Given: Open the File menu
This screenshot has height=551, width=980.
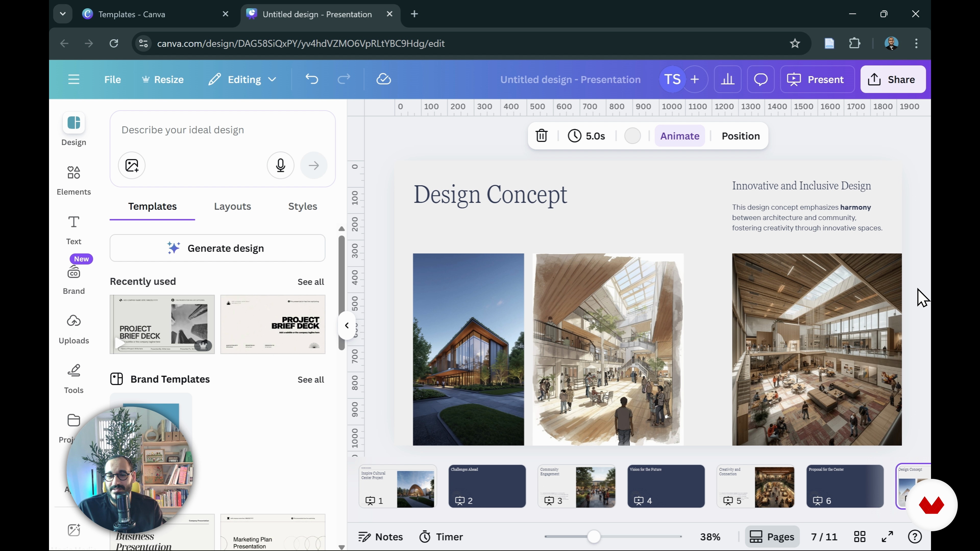Looking at the screenshot, I should tap(112, 80).
